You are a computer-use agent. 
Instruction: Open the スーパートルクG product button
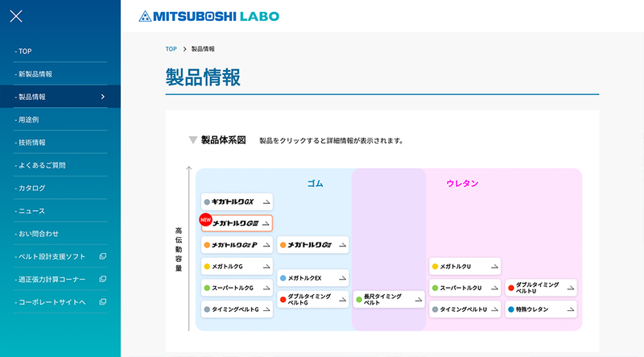237,288
